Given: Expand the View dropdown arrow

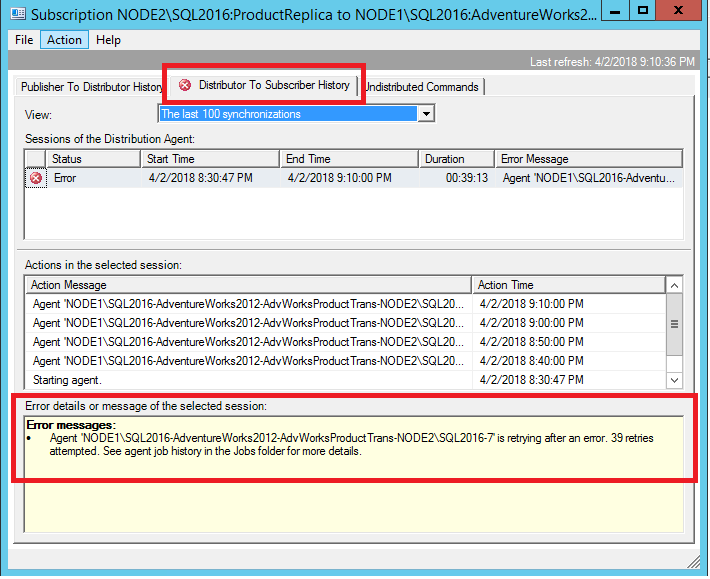Looking at the screenshot, I should (x=427, y=114).
